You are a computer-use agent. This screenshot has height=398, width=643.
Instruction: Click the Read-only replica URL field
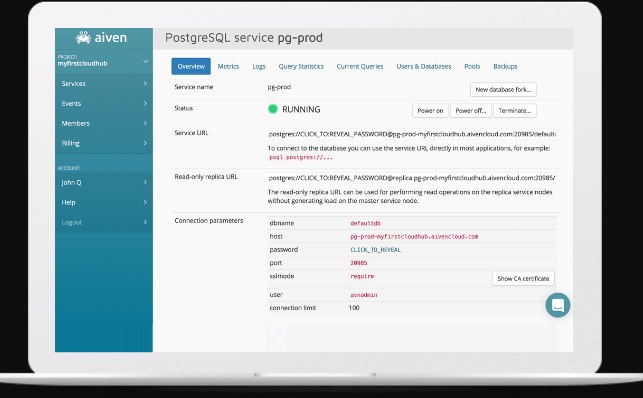(412, 178)
